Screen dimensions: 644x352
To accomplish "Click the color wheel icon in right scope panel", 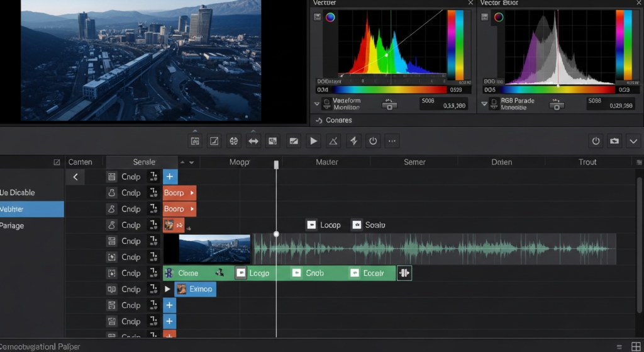I will [499, 18].
